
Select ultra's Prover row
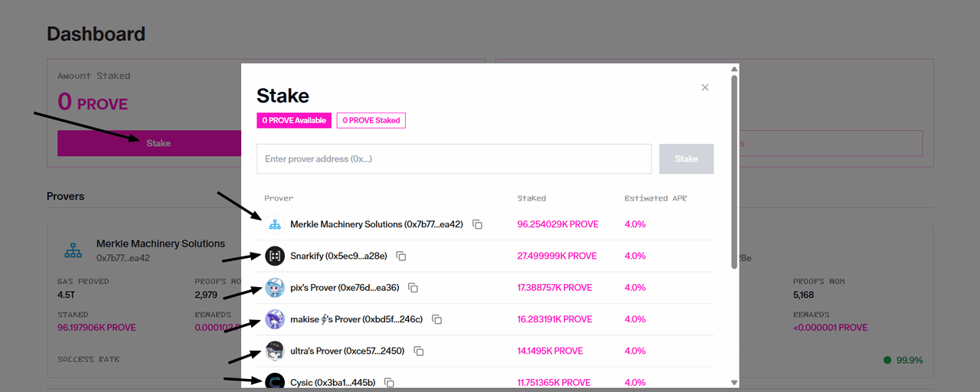485,351
